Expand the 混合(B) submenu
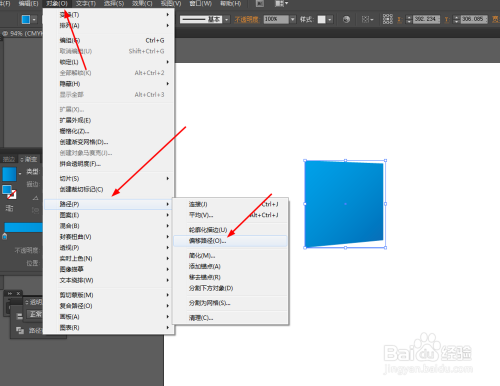 pos(109,226)
